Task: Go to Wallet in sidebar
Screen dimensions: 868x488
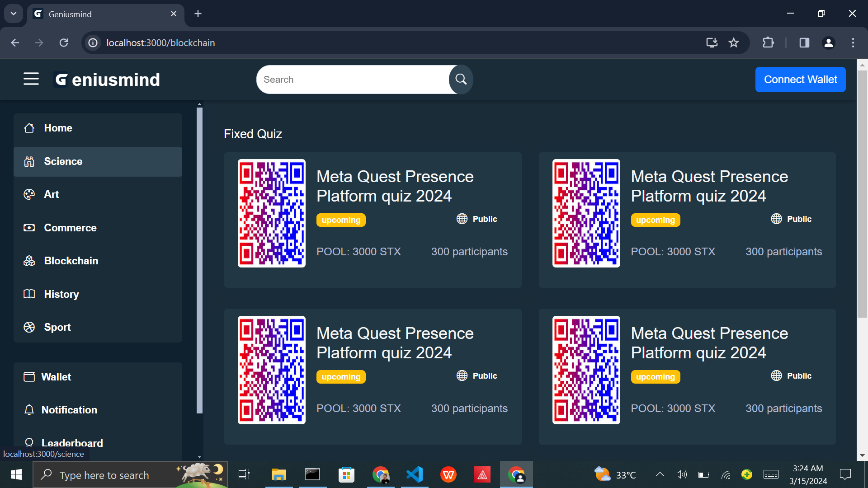Action: [56, 377]
